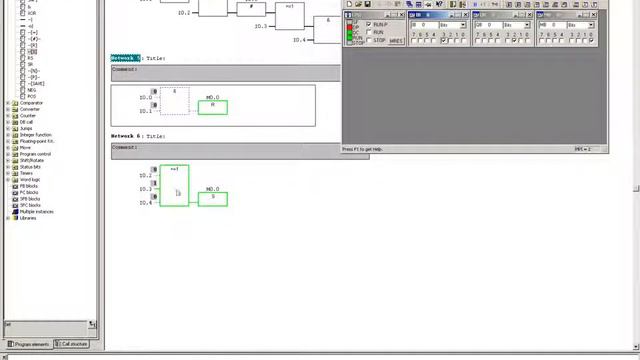
Task: Open the Bits format dropdown for IB 0
Action: (x=463, y=25)
